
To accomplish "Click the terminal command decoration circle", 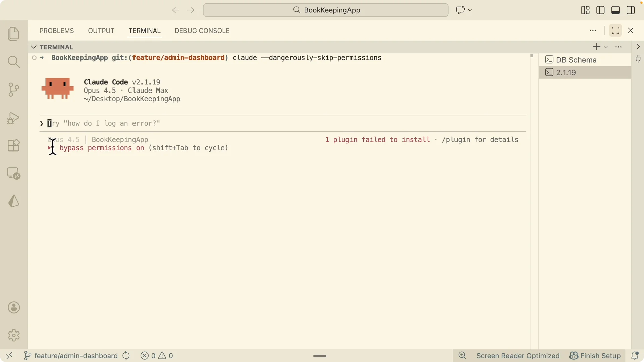I will click(34, 58).
